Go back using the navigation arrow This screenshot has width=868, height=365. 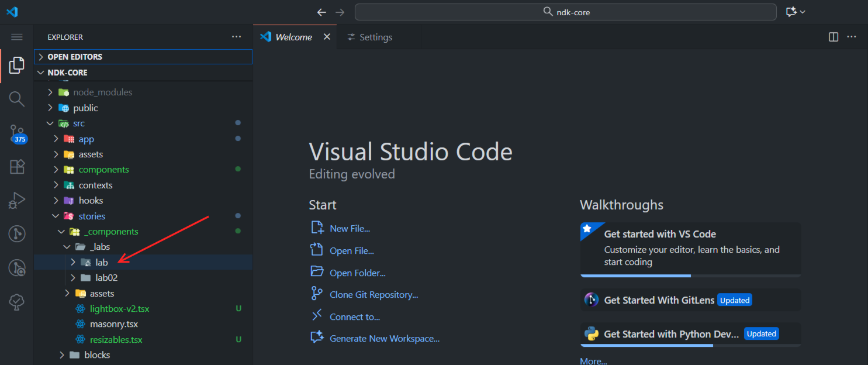tap(321, 12)
